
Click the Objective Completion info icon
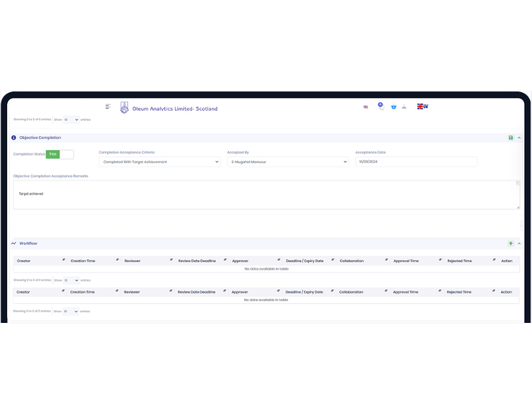(x=14, y=138)
